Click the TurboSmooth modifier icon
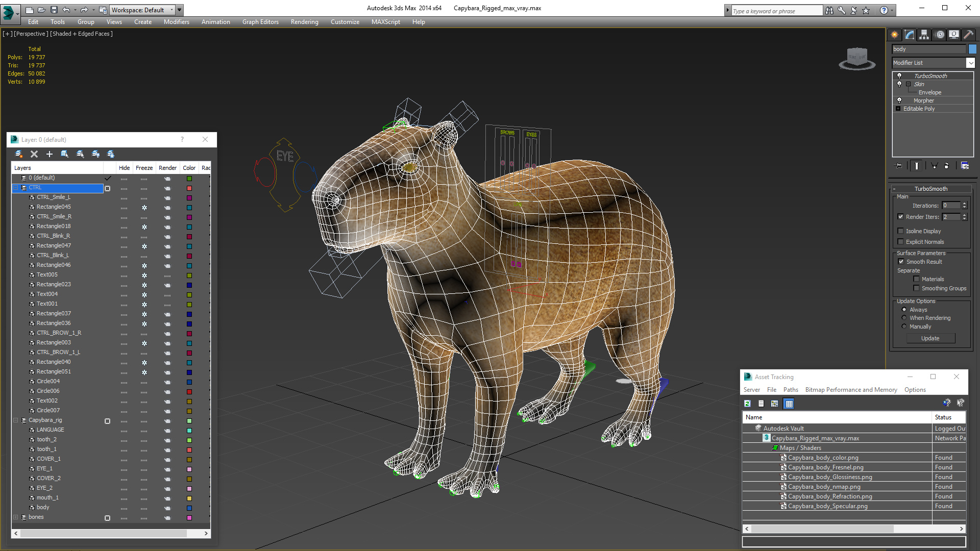Screen dimensions: 980x551 (x=899, y=76)
